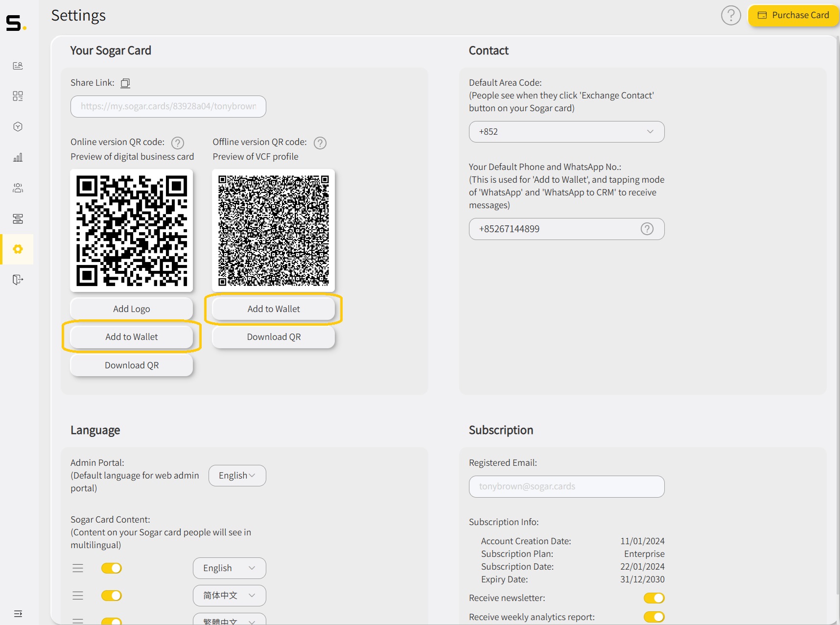Click the subscription date '22/01/2024'
Viewport: 840px width, 625px height.
pyautogui.click(x=642, y=567)
